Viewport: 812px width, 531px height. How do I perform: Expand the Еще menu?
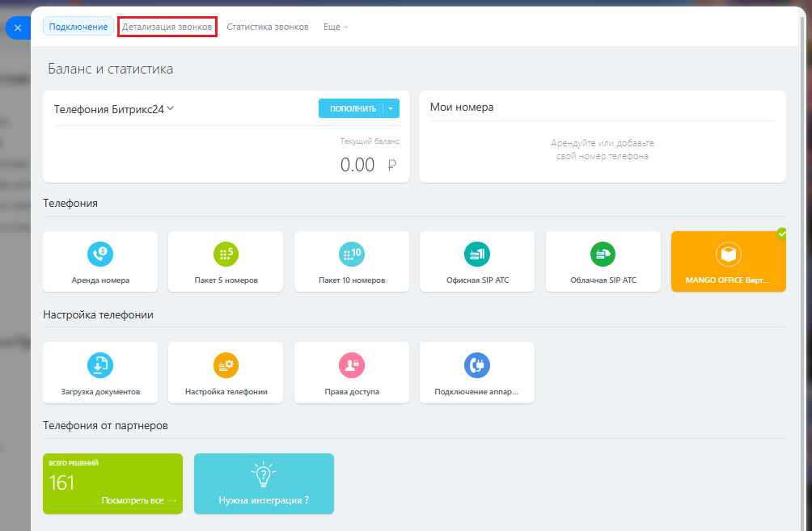pyautogui.click(x=336, y=27)
